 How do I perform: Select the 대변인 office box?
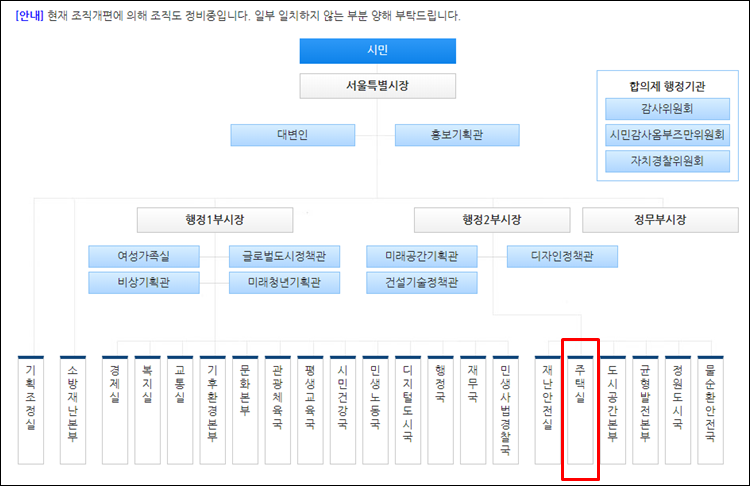[293, 135]
